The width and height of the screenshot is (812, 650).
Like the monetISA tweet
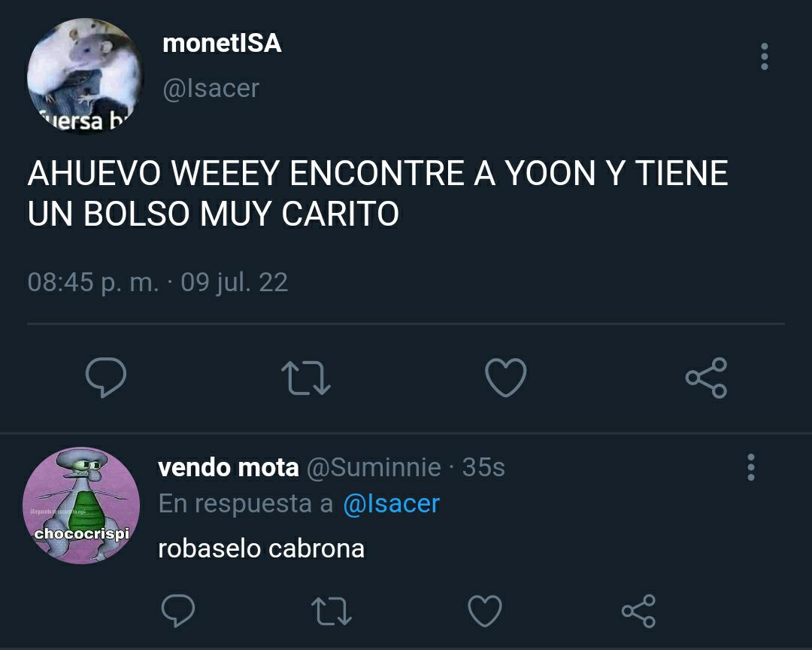coord(506,378)
